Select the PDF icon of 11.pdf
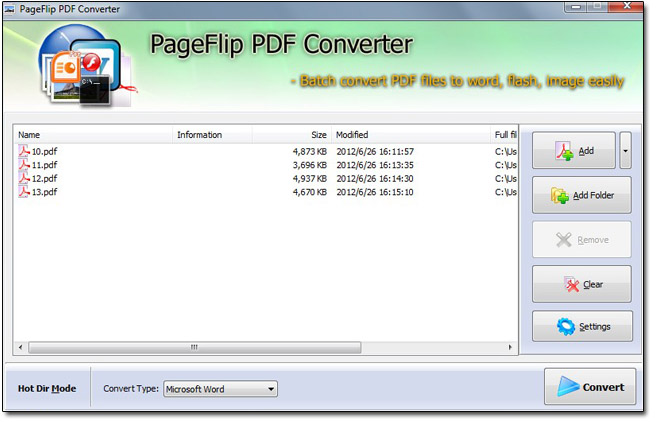Viewport: 656px width, 422px height. pyautogui.click(x=24, y=164)
